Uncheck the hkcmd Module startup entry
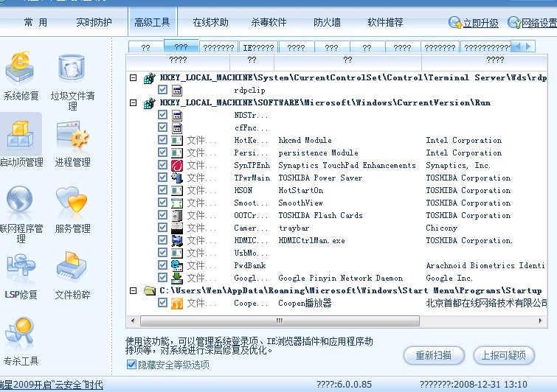Screen dimensions: 557x392 (x=163, y=140)
